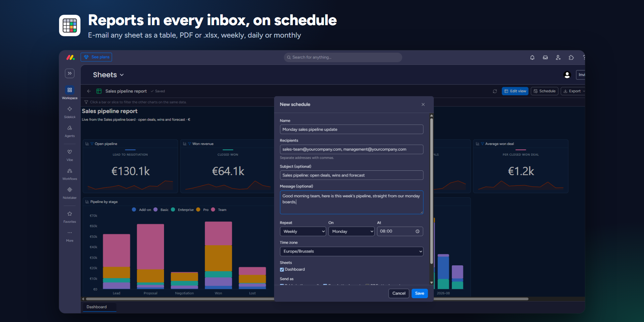Open the Europe/Brussels time zone dropdown
The height and width of the screenshot is (322, 644).
(x=352, y=252)
